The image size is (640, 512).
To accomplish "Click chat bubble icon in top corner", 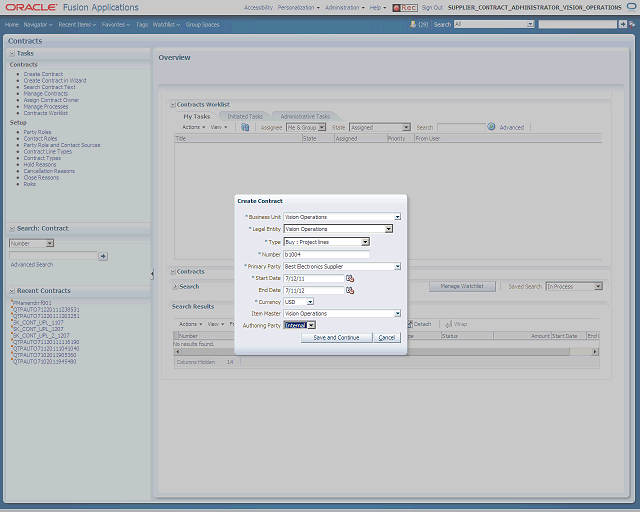I will pos(631,7).
